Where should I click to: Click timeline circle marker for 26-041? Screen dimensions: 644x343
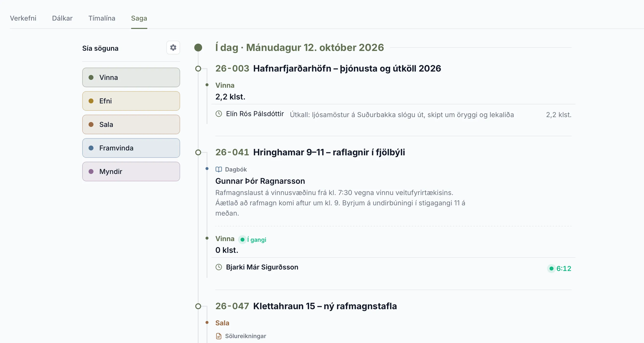pyautogui.click(x=198, y=152)
